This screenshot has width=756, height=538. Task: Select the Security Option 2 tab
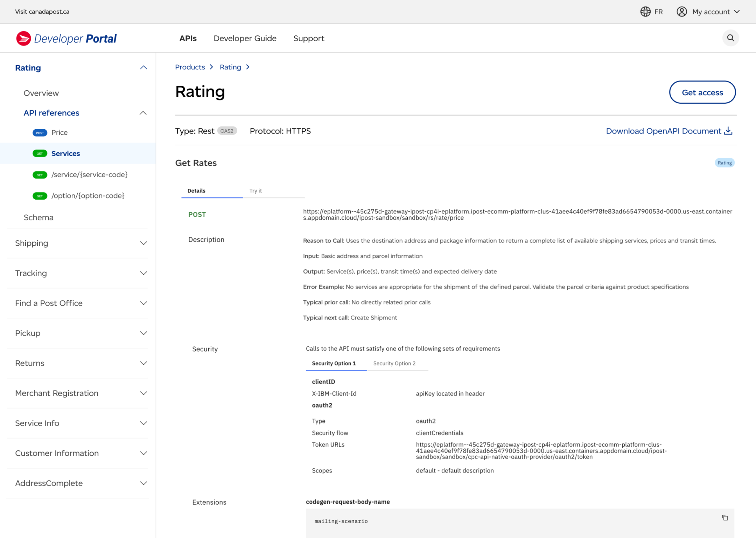[x=397, y=363]
